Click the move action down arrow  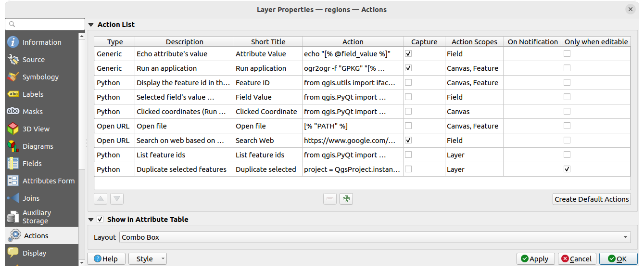117,199
